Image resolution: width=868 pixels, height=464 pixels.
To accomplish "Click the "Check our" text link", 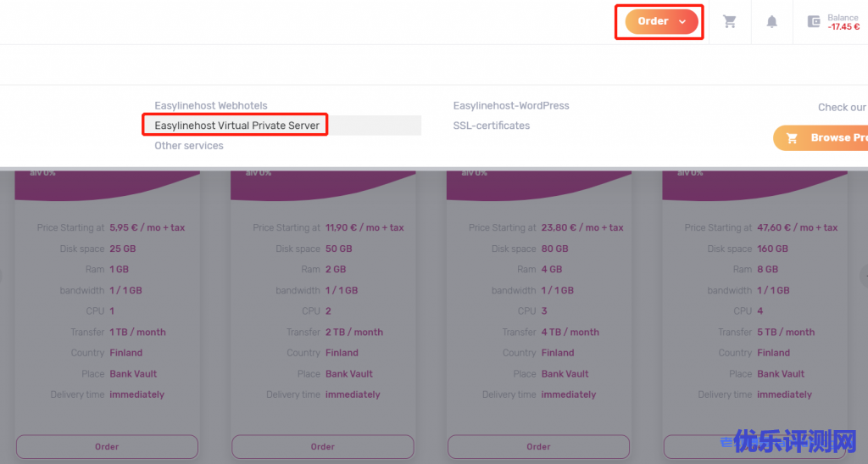I will 842,108.
